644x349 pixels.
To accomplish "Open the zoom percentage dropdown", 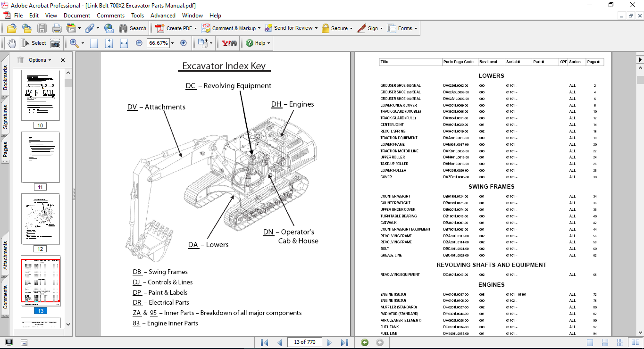I will [172, 43].
